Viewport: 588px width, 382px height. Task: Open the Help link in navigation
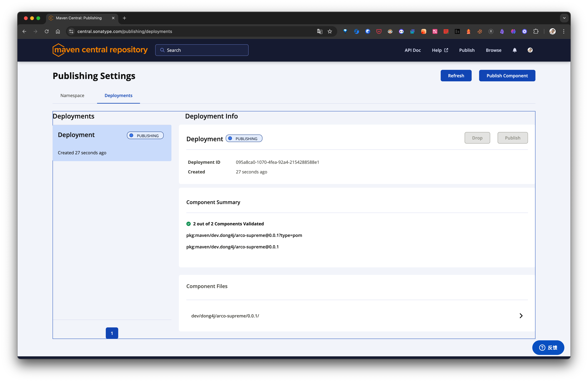440,50
